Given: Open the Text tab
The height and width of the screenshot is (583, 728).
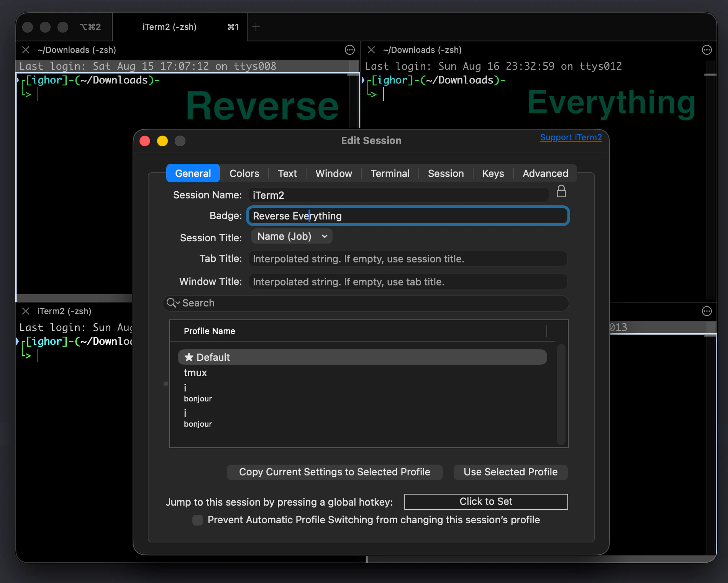Looking at the screenshot, I should 287,174.
